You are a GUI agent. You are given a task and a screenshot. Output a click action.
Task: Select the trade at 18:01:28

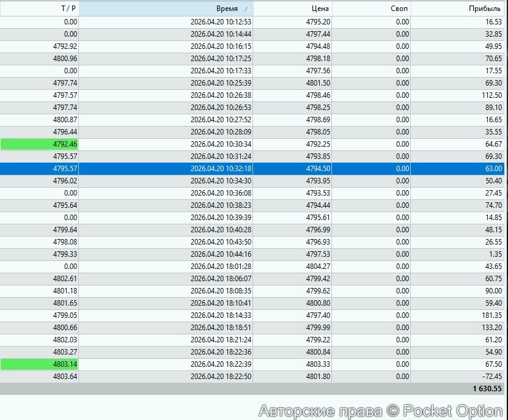coord(220,267)
